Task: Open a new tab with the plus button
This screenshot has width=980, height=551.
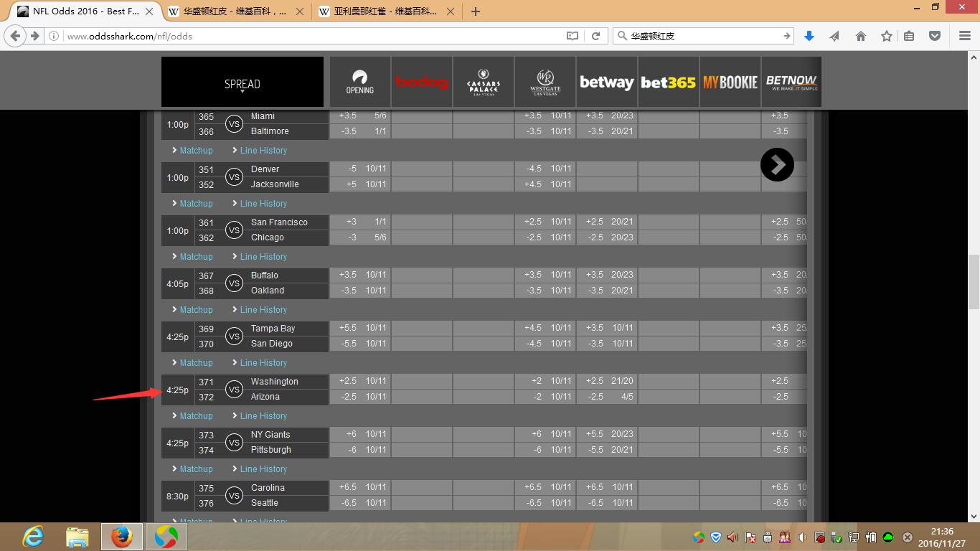Action: [x=476, y=11]
